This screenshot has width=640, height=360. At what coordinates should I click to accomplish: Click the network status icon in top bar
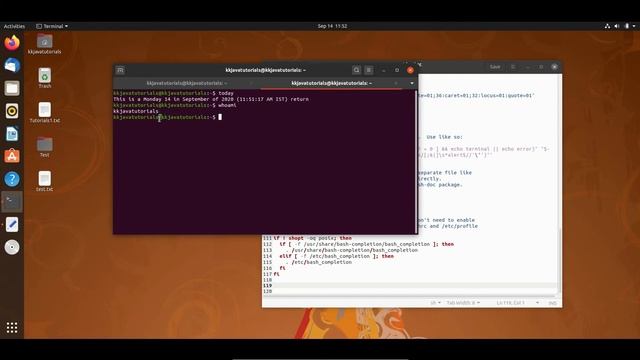[x=607, y=26]
